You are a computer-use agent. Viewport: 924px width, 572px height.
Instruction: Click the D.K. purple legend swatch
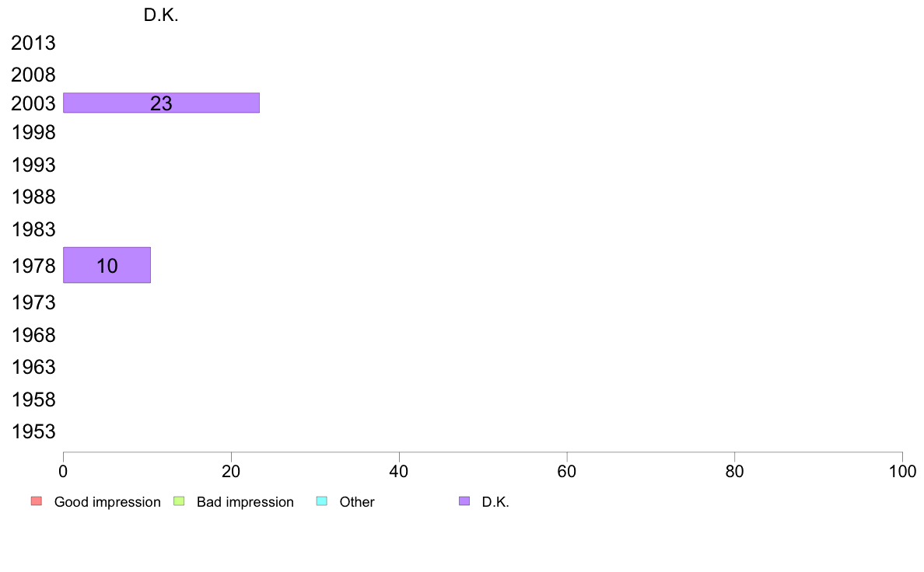464,501
